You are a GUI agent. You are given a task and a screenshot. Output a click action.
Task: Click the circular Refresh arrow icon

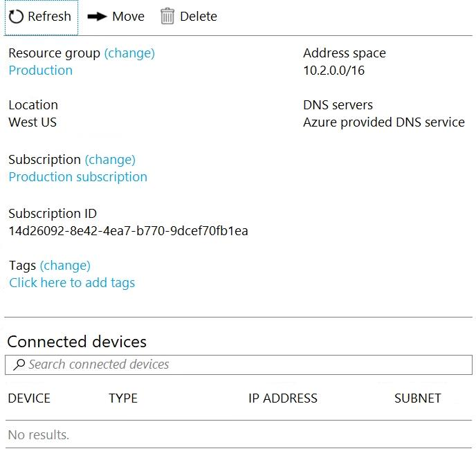point(16,17)
